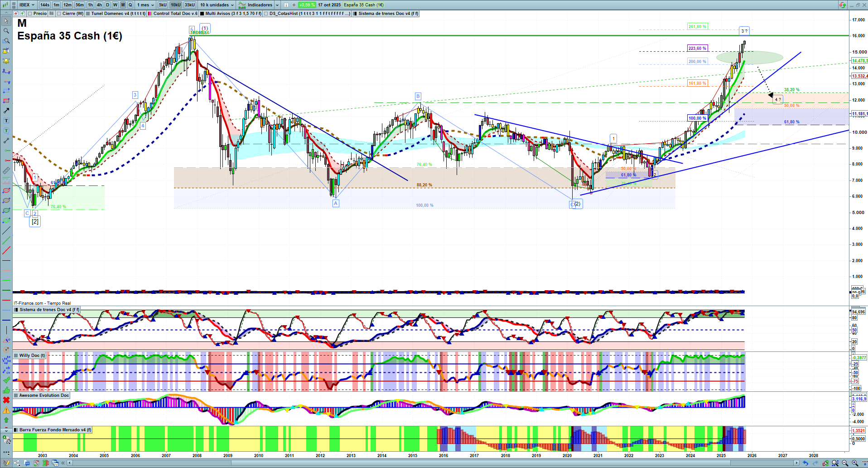Switch to the weekly W timeframe
Image resolution: width=868 pixels, height=468 pixels.
coord(115,5)
